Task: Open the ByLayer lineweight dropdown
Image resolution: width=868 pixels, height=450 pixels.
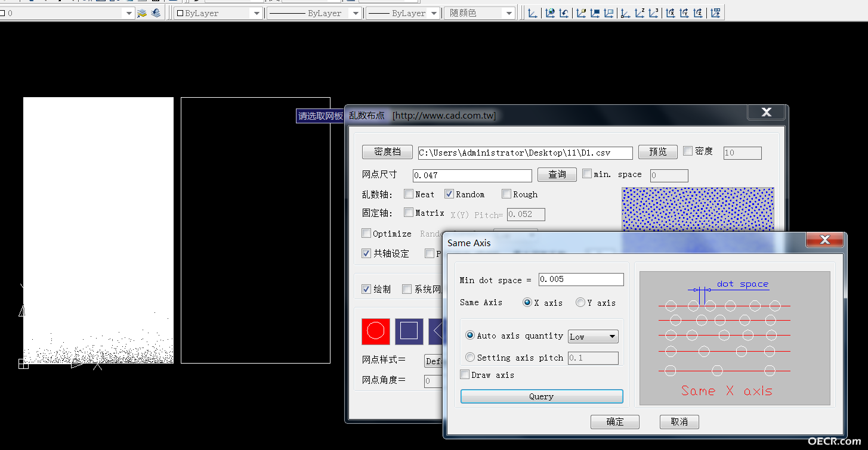Action: tap(433, 13)
